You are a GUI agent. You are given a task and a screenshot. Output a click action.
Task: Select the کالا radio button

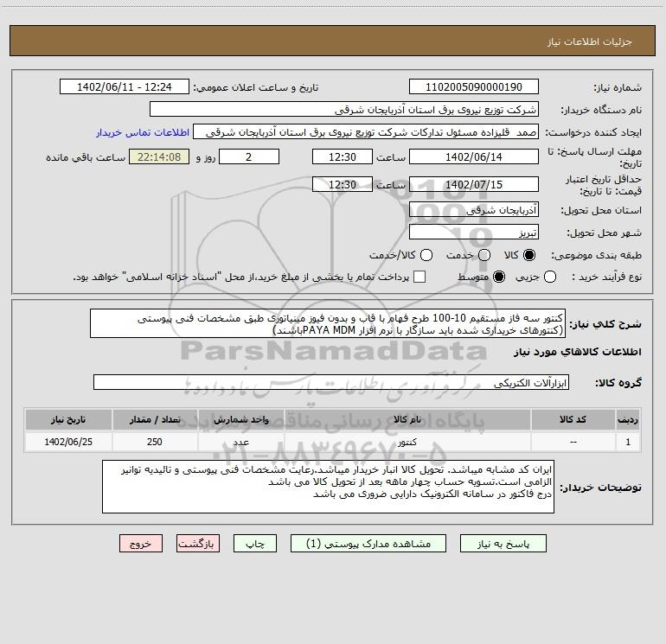[529, 255]
